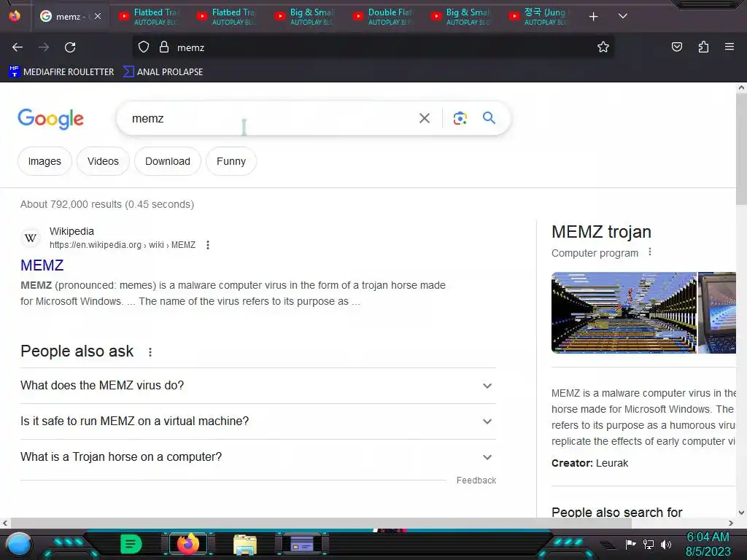Click the Action Center flag tray icon
Screen dimensions: 747x560
click(630, 544)
